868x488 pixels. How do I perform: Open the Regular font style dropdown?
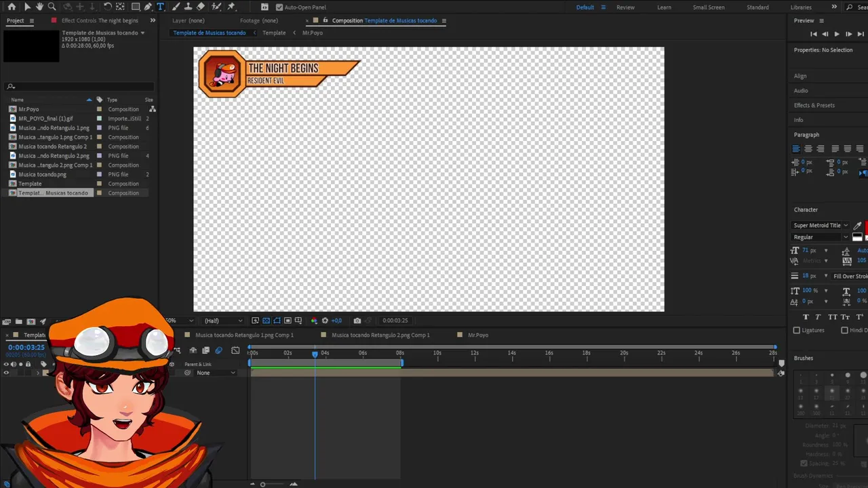(821, 237)
